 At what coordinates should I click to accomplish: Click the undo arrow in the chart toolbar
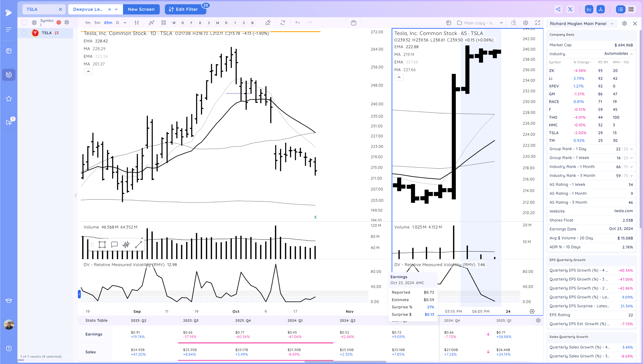297,22
